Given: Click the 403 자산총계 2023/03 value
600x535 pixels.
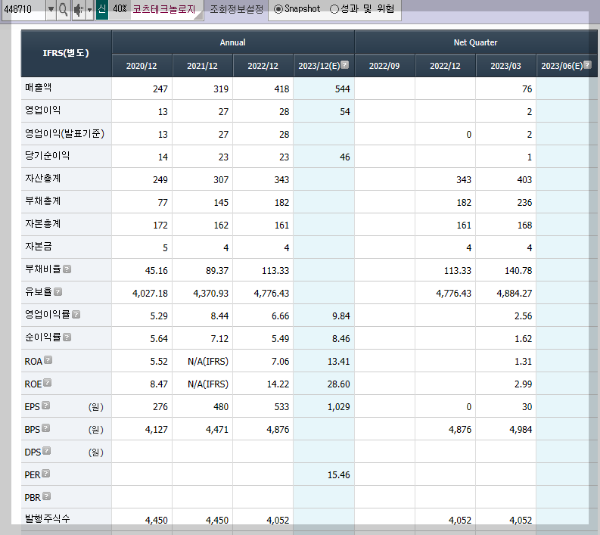Looking at the screenshot, I should (x=525, y=179).
